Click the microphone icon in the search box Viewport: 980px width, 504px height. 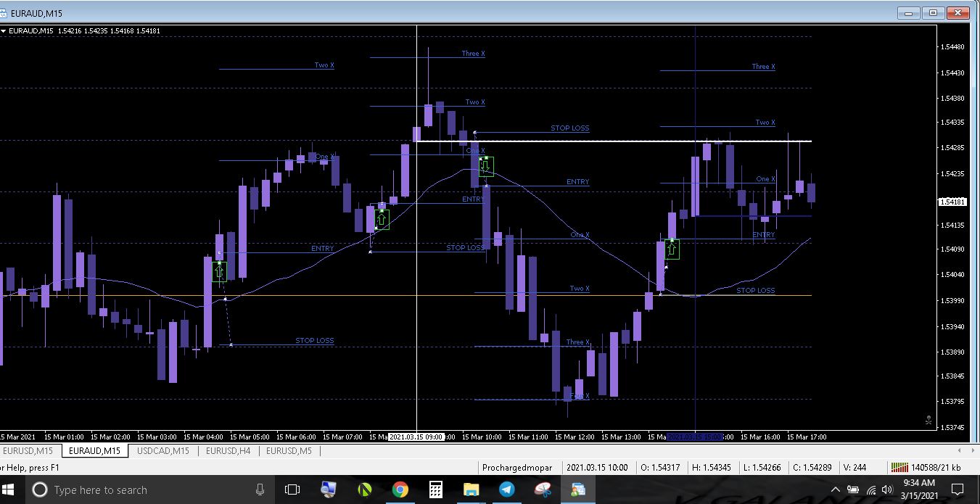pos(260,490)
